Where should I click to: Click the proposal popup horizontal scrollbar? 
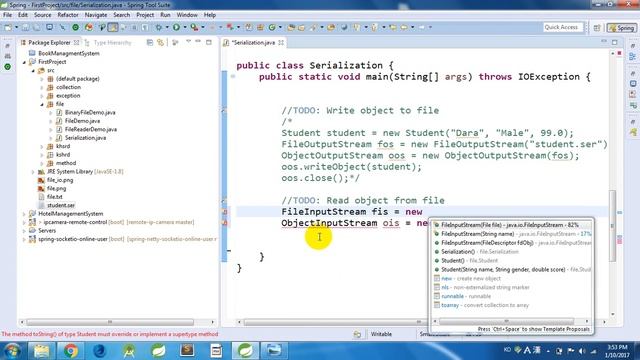coord(507,322)
